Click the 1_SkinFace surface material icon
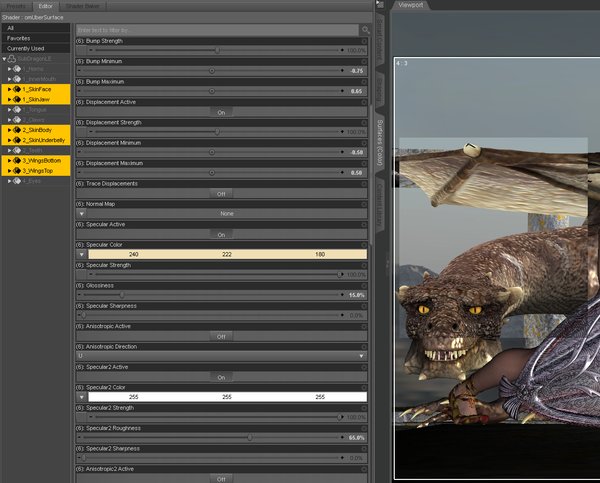Viewport: 600px width, 483px height. 17,89
